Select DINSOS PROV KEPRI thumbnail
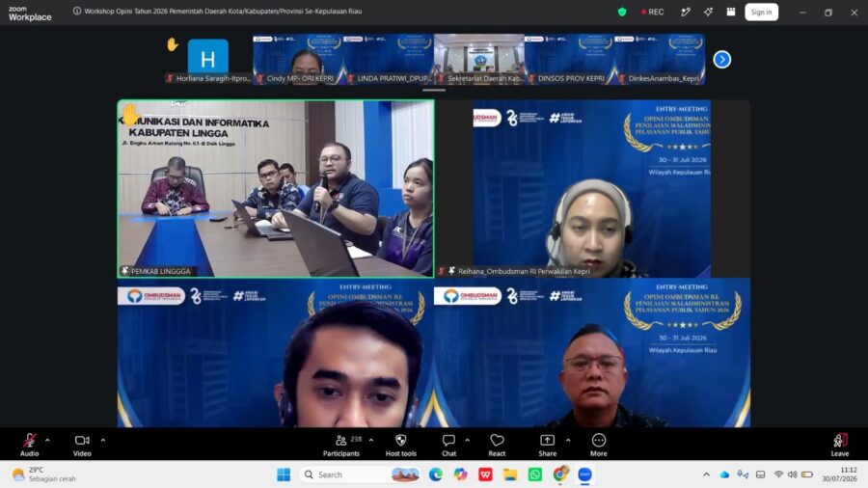 tap(570, 59)
